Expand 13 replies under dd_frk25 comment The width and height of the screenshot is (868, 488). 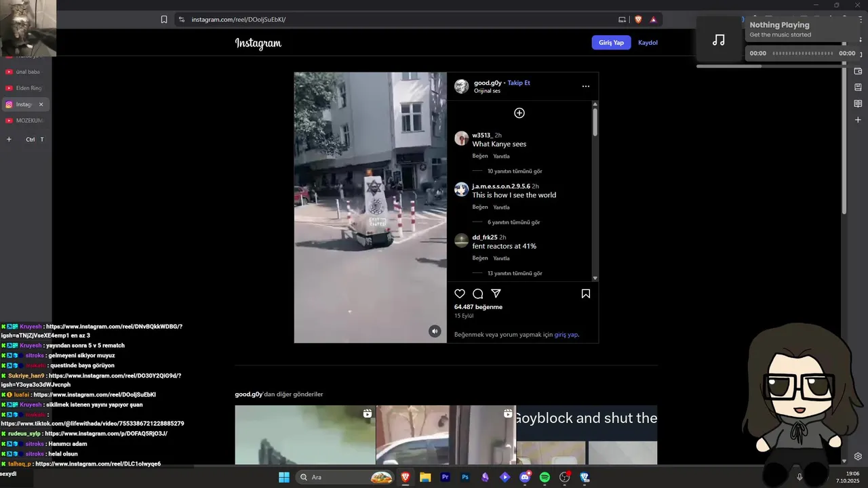tap(515, 273)
